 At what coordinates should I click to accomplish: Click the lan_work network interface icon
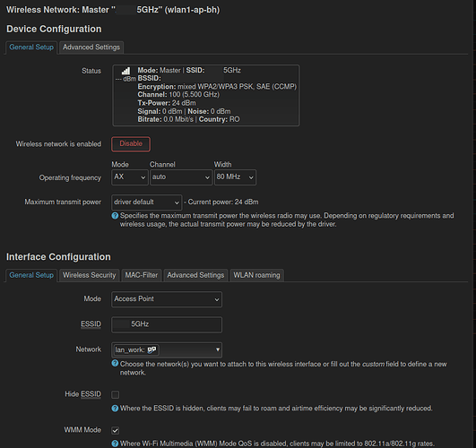[151, 350]
